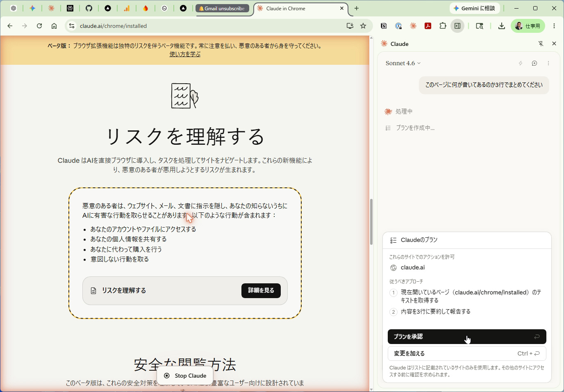Open the Chrome downloads icon
The height and width of the screenshot is (392, 564).
point(501,26)
